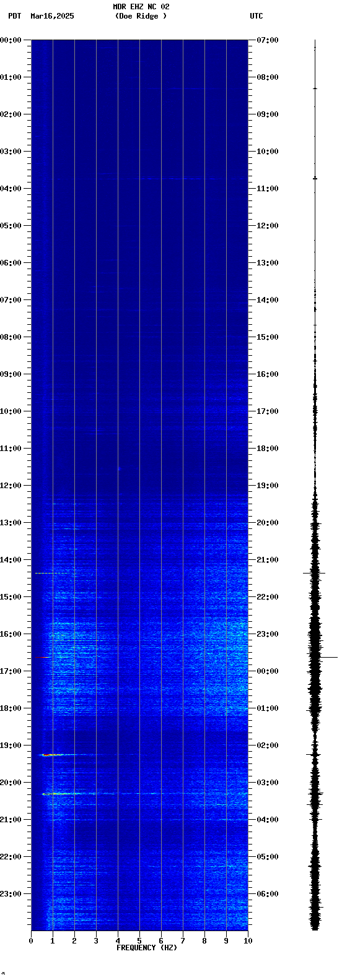The width and height of the screenshot is (342, 980).
Task: Click the PDT timezone label
Action: point(14,16)
